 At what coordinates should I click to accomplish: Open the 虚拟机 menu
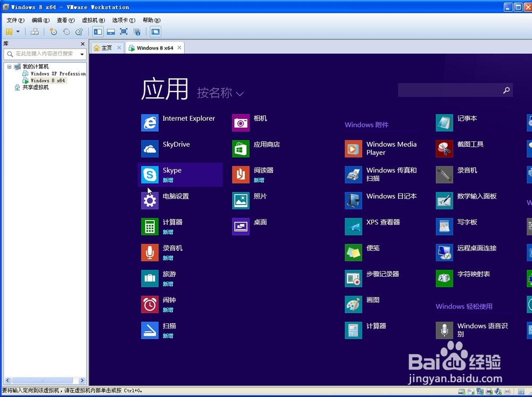click(x=93, y=20)
